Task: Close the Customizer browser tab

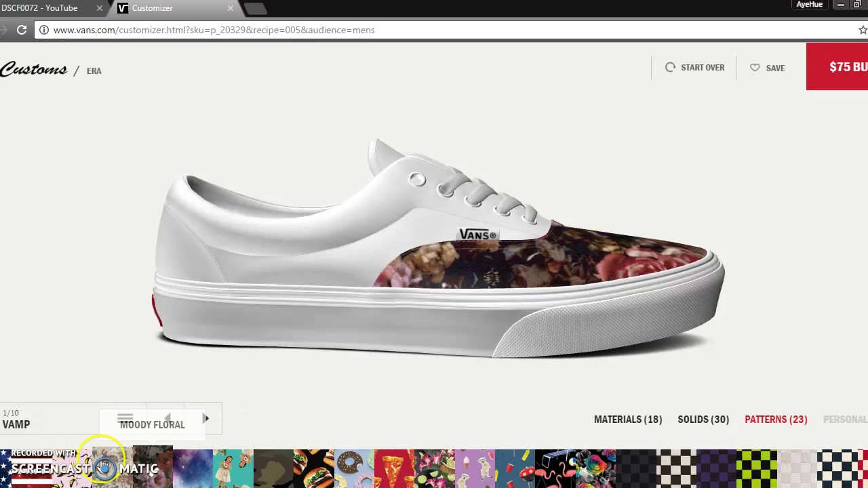Action: pos(231,8)
